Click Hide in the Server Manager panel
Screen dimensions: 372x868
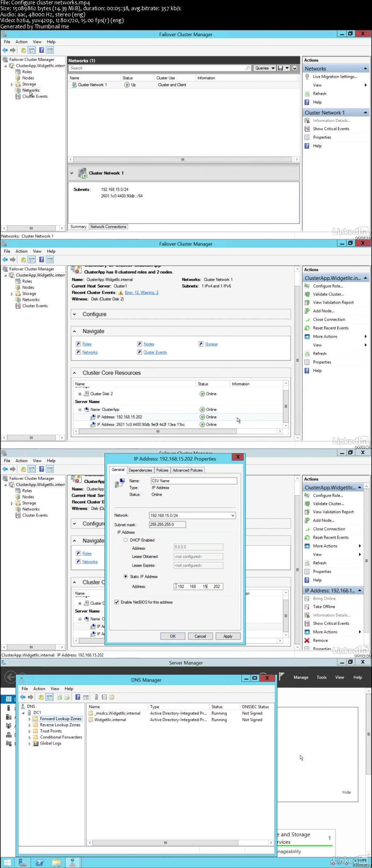tap(347, 792)
